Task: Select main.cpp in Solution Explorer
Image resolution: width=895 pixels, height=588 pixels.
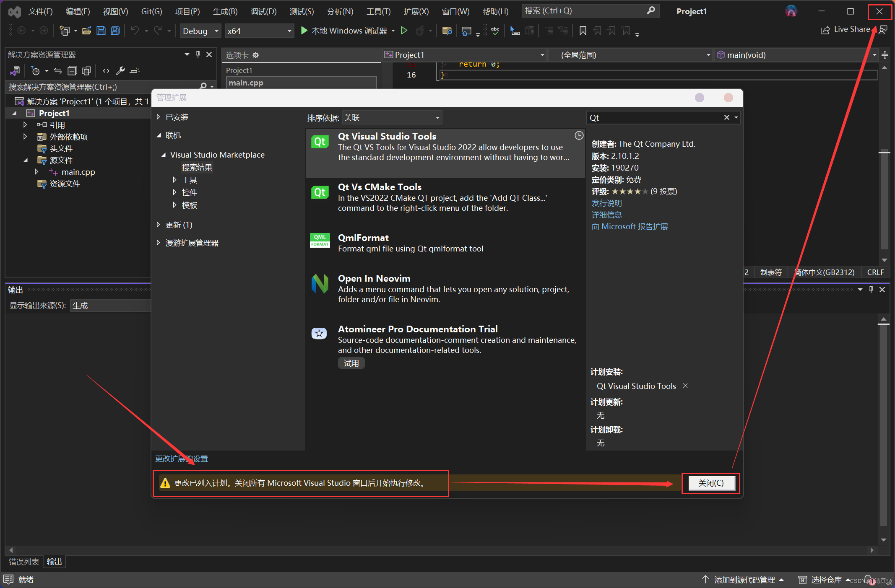Action: pos(78,172)
